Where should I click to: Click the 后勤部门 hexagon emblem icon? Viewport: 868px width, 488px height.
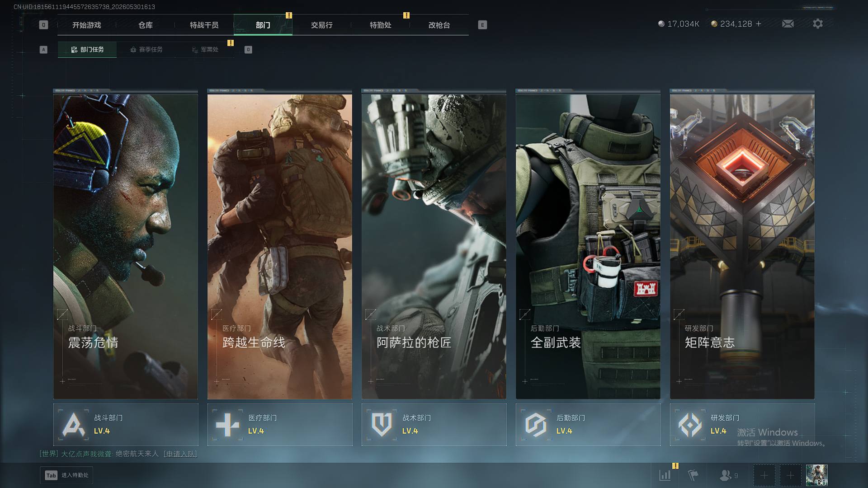coord(536,425)
